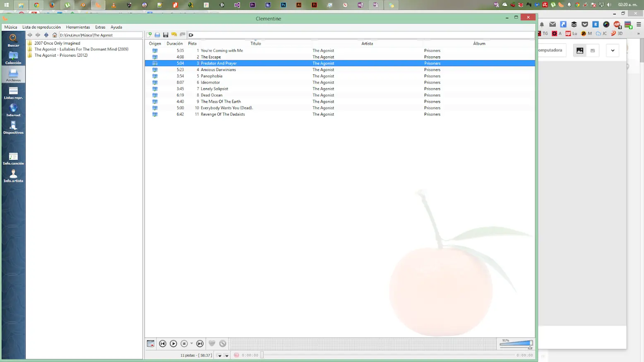Viewport: 644px width, 362px height.
Task: Open the Buscar search sidebar tab
Action: coord(13,40)
